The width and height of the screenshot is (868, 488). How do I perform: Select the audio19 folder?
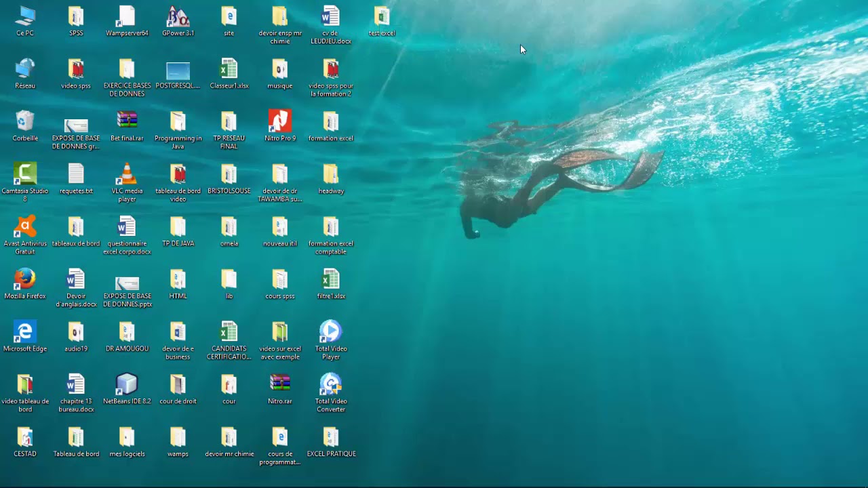pyautogui.click(x=76, y=336)
